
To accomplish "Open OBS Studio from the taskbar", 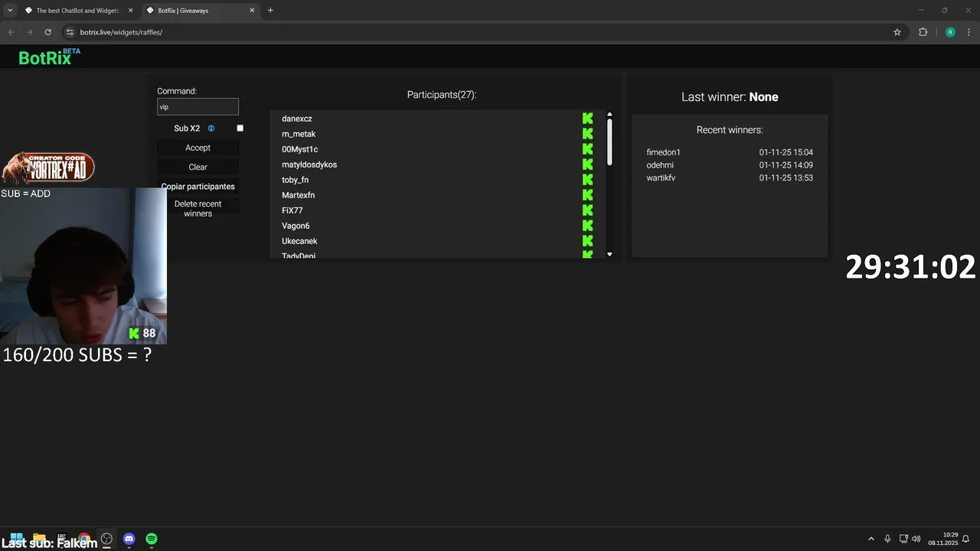I will pos(106,539).
